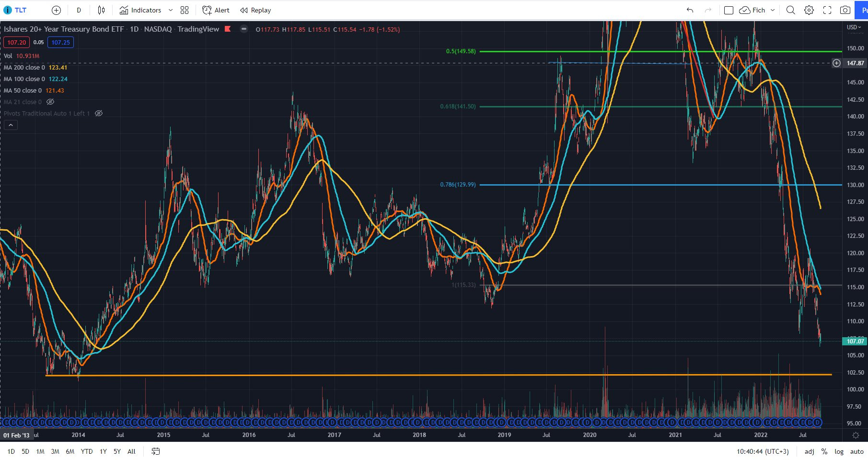The image size is (868, 460).
Task: Set range to 6M
Action: [70, 451]
